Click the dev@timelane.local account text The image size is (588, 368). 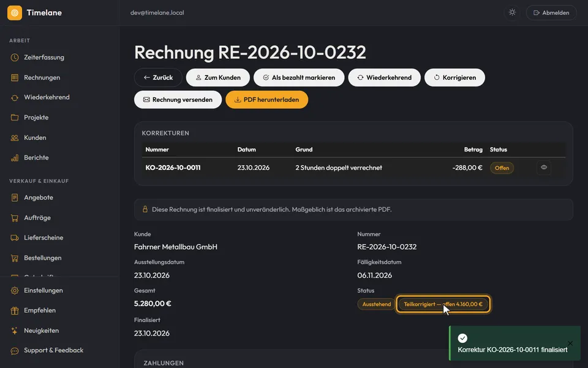point(157,13)
